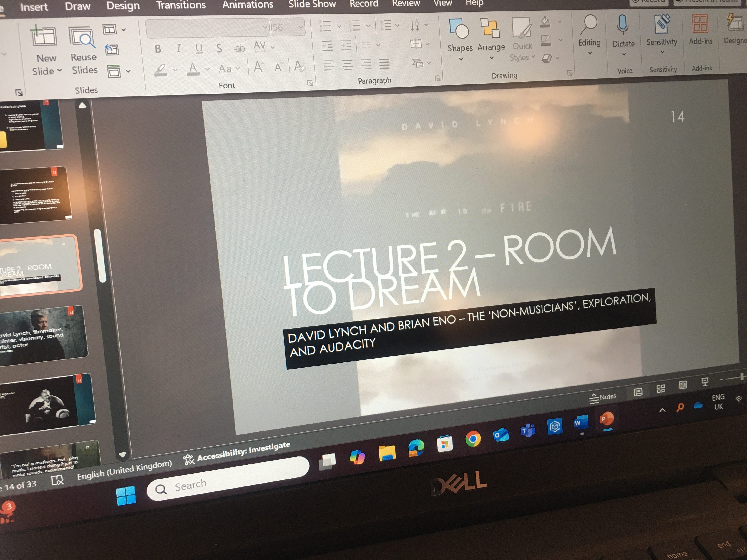The image size is (747, 560).
Task: Click Accessibility: Investigate status
Action: point(236,453)
